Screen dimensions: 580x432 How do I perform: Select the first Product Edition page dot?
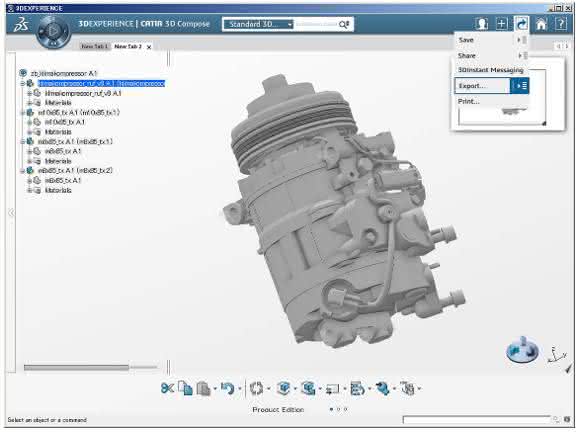click(x=331, y=409)
